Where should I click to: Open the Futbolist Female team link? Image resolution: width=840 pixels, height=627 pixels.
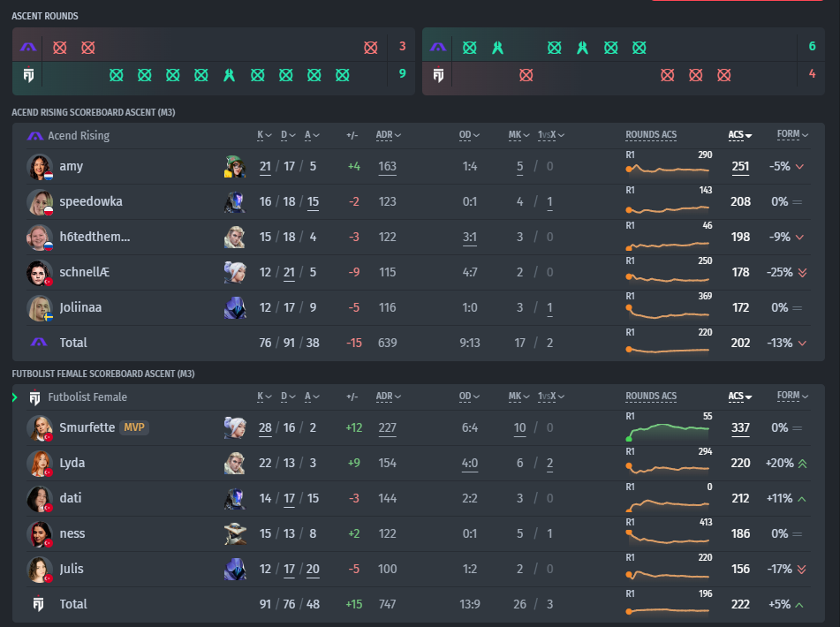click(87, 397)
